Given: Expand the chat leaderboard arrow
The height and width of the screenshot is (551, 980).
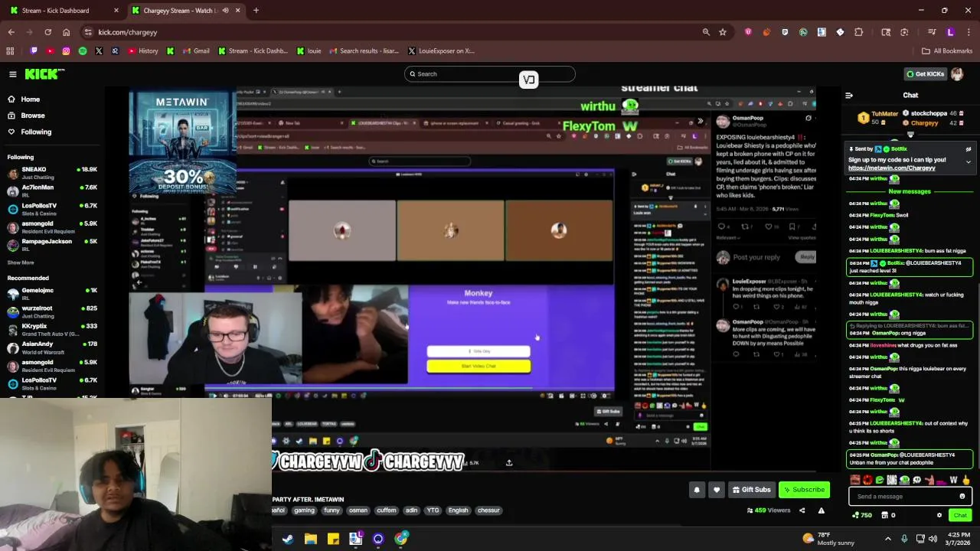Looking at the screenshot, I should [x=910, y=135].
